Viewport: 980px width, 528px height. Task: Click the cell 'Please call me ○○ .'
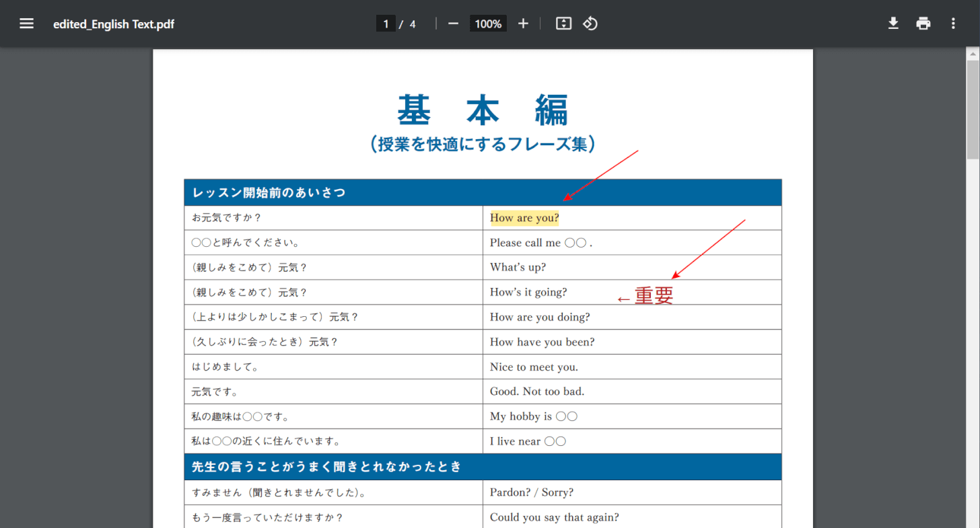coord(632,243)
